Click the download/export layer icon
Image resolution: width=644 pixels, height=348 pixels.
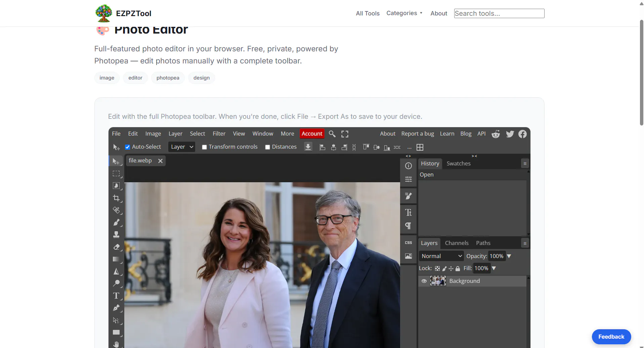click(x=308, y=147)
